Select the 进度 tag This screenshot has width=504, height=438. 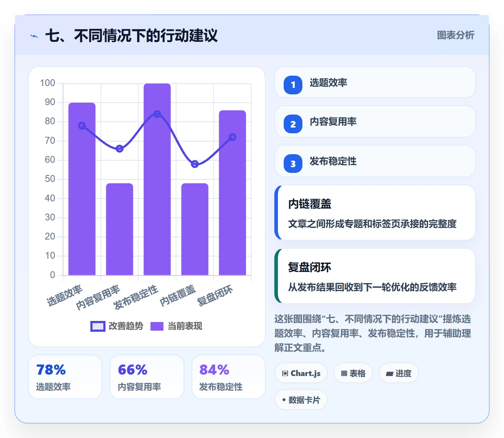(x=399, y=373)
